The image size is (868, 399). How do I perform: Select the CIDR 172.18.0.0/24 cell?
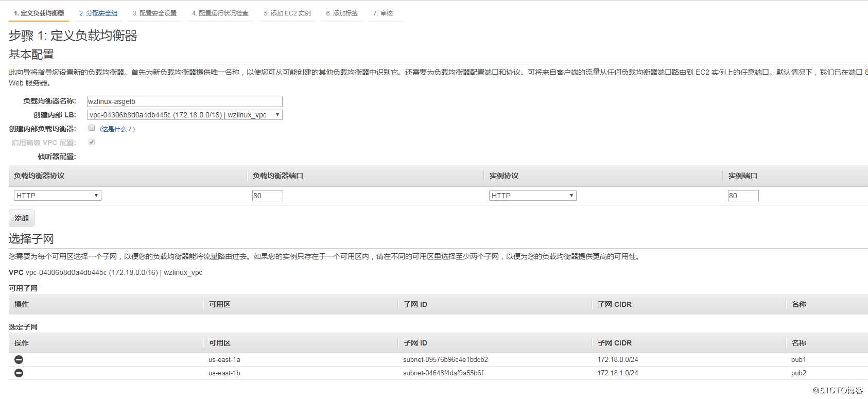coord(618,359)
